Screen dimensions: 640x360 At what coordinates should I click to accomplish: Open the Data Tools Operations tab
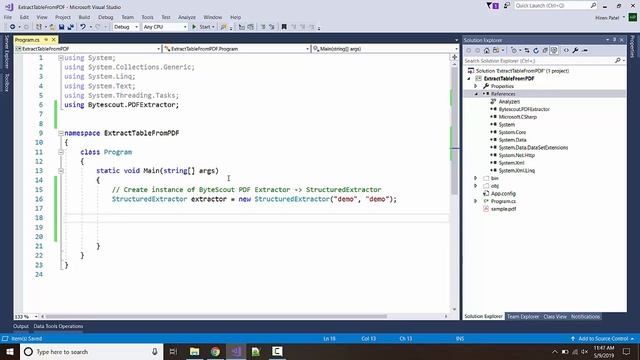(x=58, y=326)
